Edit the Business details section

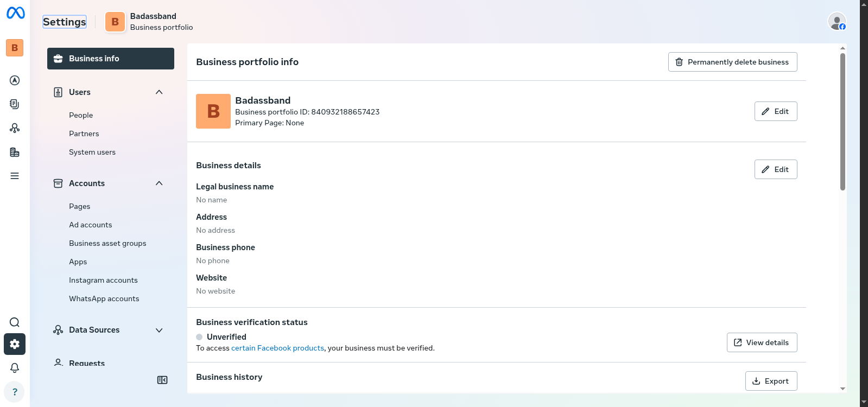775,169
